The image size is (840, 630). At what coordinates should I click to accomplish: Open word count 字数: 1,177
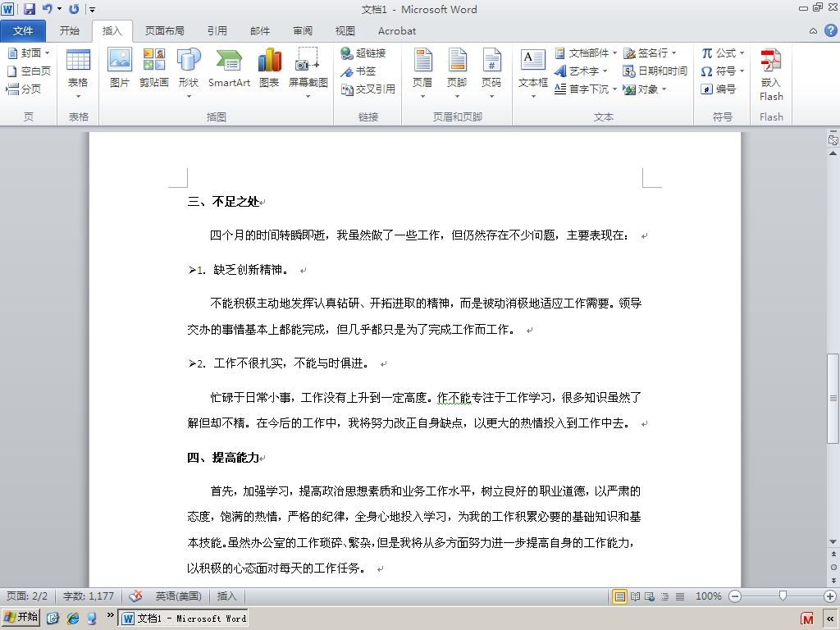click(x=89, y=596)
